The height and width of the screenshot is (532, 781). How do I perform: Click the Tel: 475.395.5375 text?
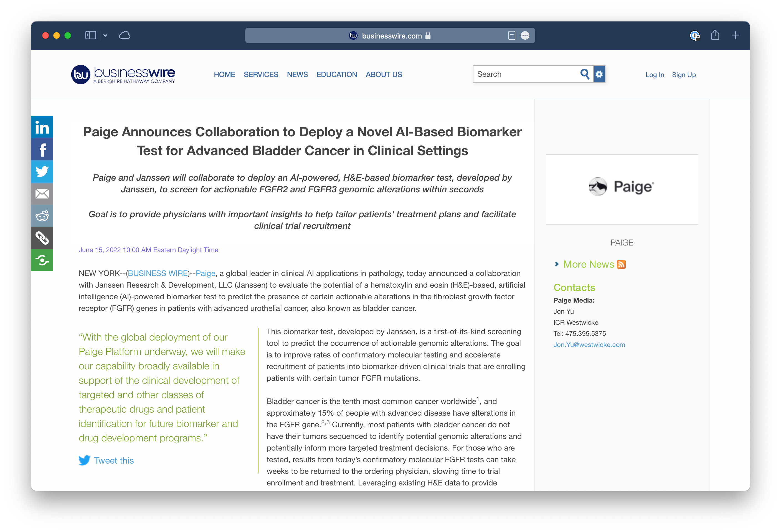tap(579, 334)
